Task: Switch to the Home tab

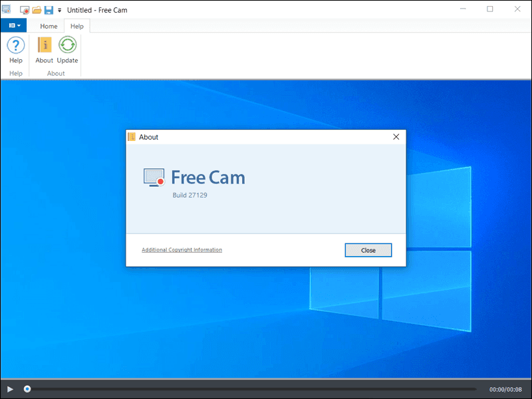Action: click(49, 26)
